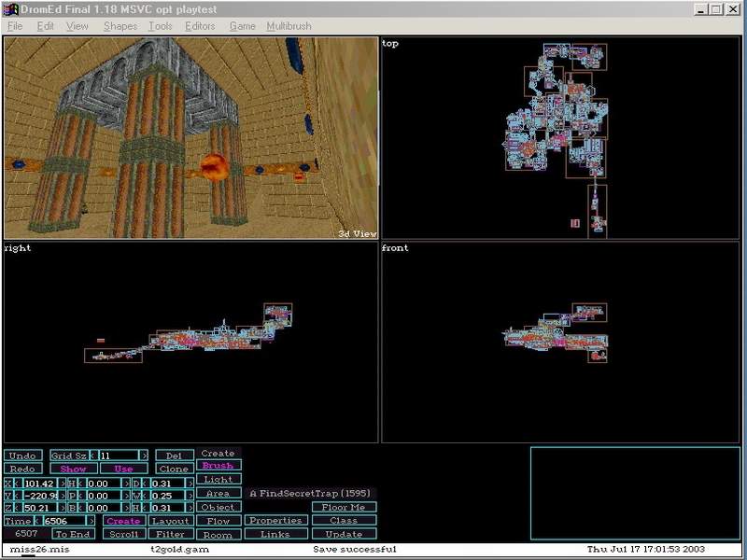747x560 pixels.
Task: Click the Grid Sz value field
Action: 119,455
